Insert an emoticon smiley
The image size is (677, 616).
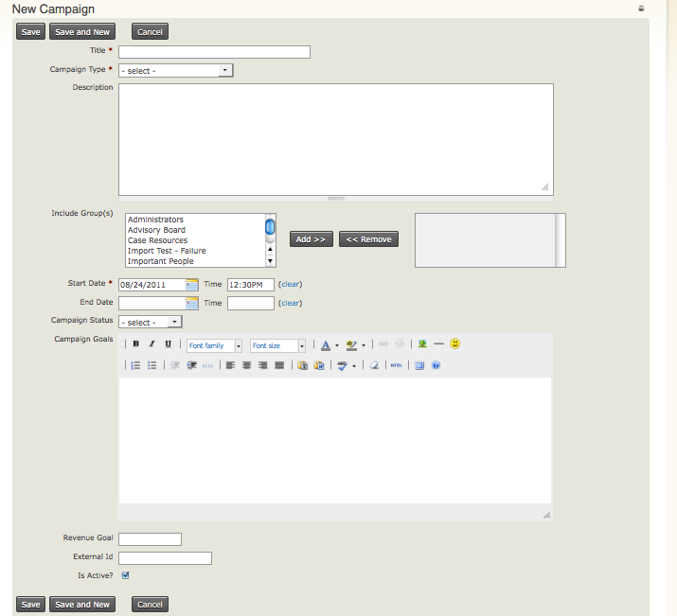coord(455,343)
